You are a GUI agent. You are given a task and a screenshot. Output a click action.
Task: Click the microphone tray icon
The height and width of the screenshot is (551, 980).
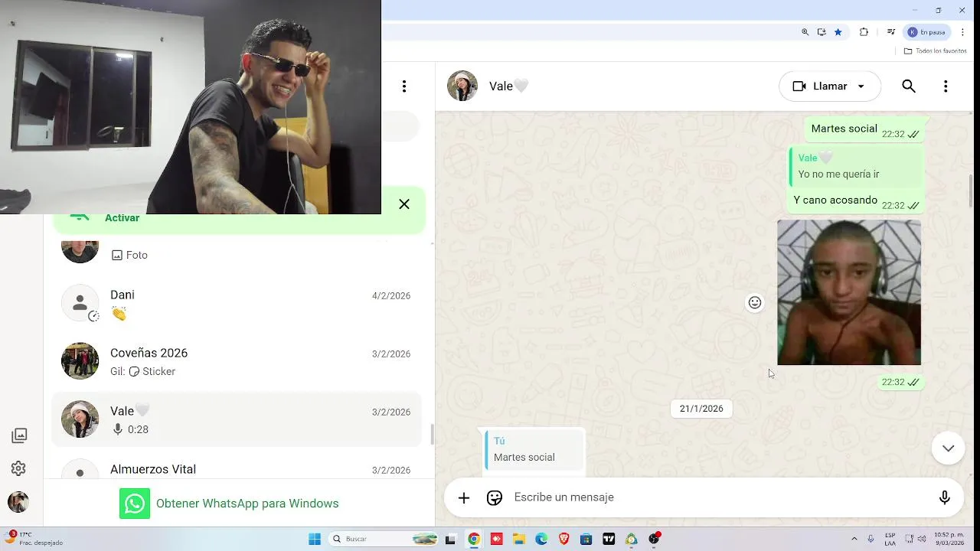[872, 539]
